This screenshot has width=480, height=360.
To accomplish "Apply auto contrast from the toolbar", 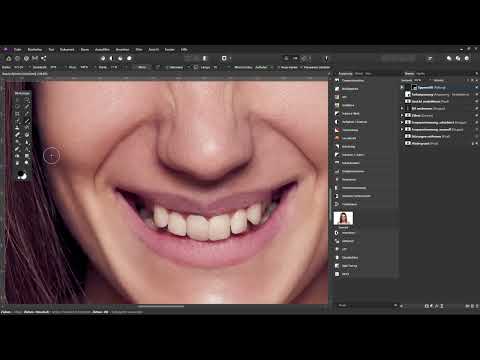I will point(112,58).
